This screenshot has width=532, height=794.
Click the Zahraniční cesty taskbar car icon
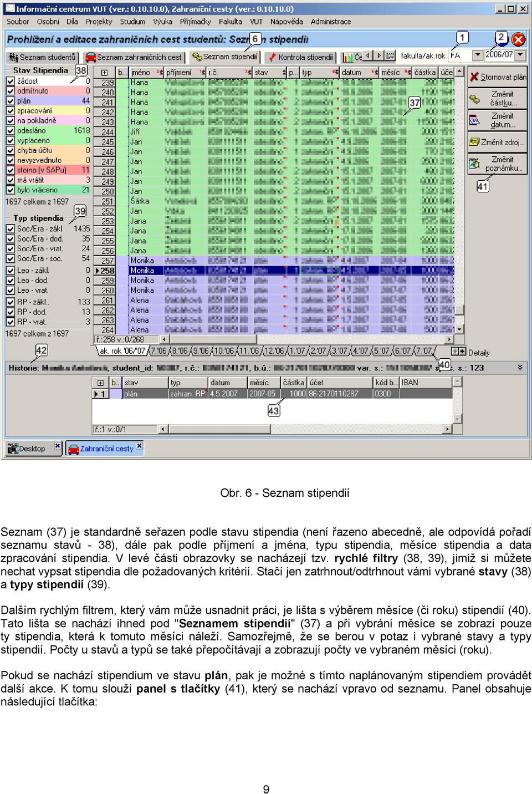[x=74, y=449]
